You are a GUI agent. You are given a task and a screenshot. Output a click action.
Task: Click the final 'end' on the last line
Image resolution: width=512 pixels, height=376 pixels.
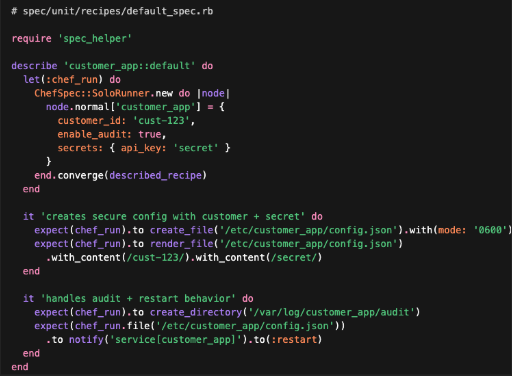[x=20, y=367]
